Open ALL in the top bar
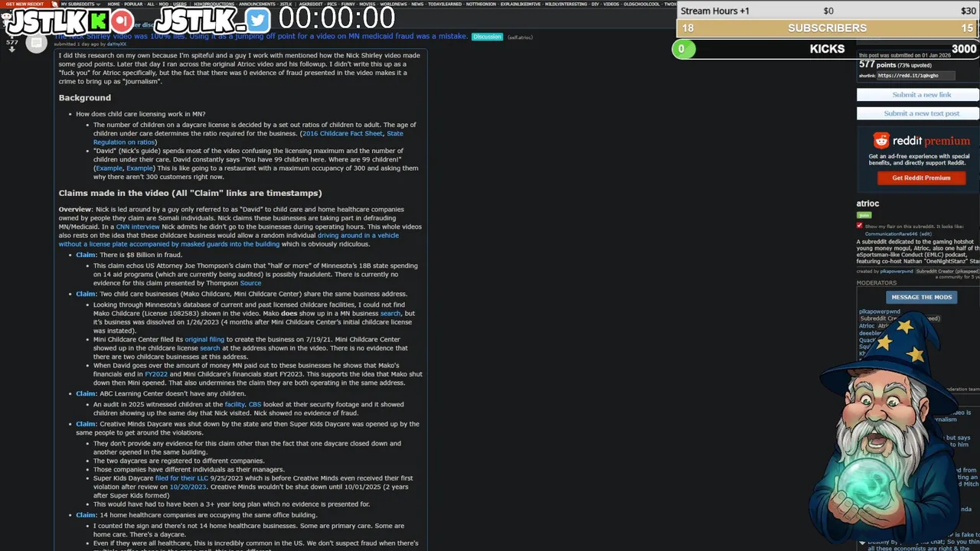The image size is (980, 551). click(x=151, y=4)
